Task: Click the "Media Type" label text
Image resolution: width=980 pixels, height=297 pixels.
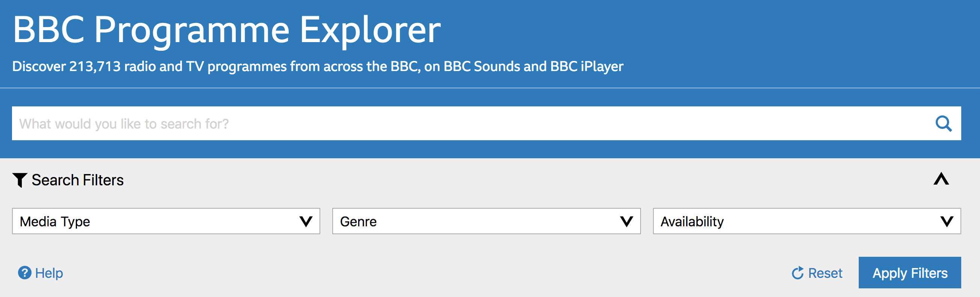Action: point(55,221)
